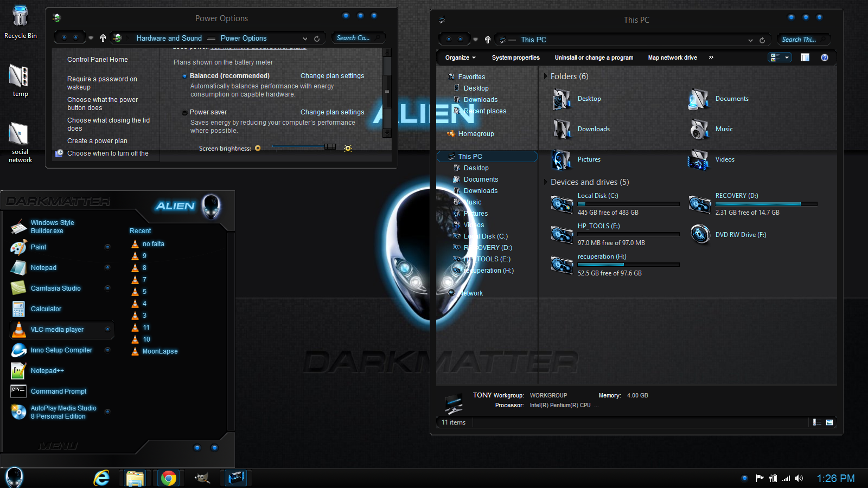Collapse the Folders (6) group
The width and height of the screenshot is (868, 488).
[x=546, y=76]
